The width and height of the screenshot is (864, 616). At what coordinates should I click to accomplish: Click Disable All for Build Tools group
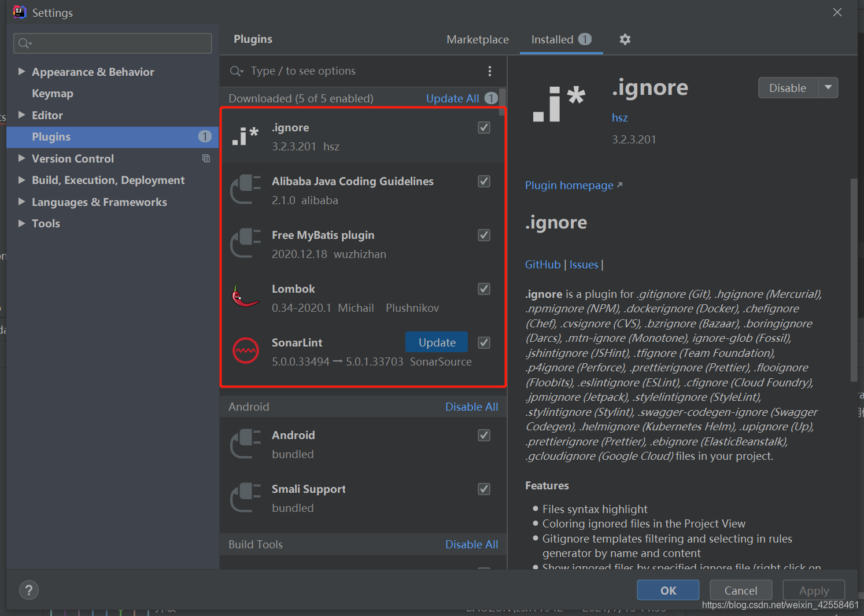tap(471, 544)
